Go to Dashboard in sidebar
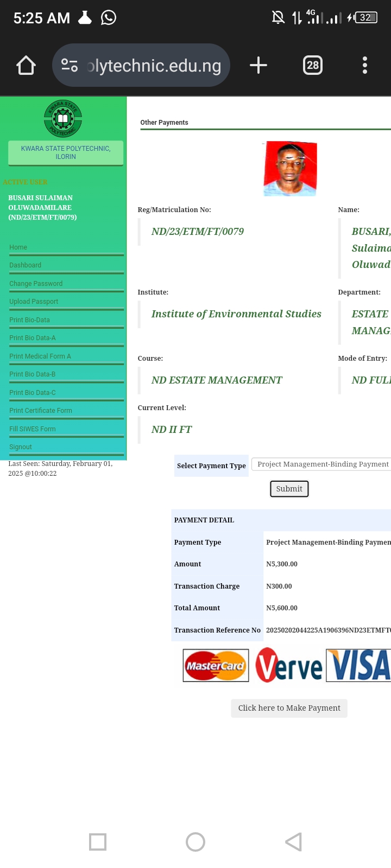The width and height of the screenshot is (391, 868). pyautogui.click(x=26, y=265)
